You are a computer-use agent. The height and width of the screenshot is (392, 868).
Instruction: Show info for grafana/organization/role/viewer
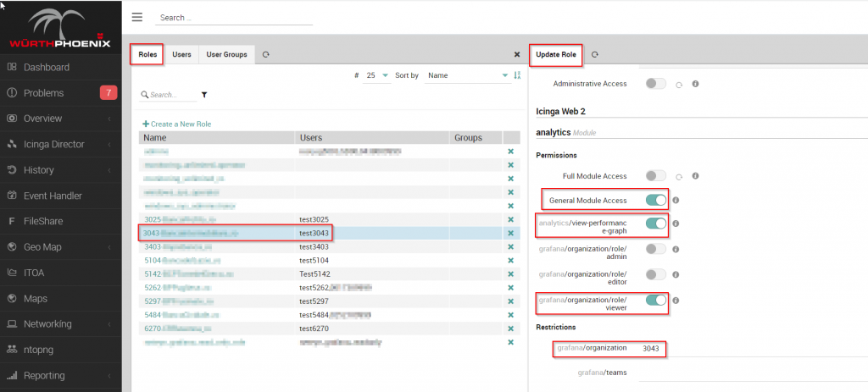[x=676, y=301]
